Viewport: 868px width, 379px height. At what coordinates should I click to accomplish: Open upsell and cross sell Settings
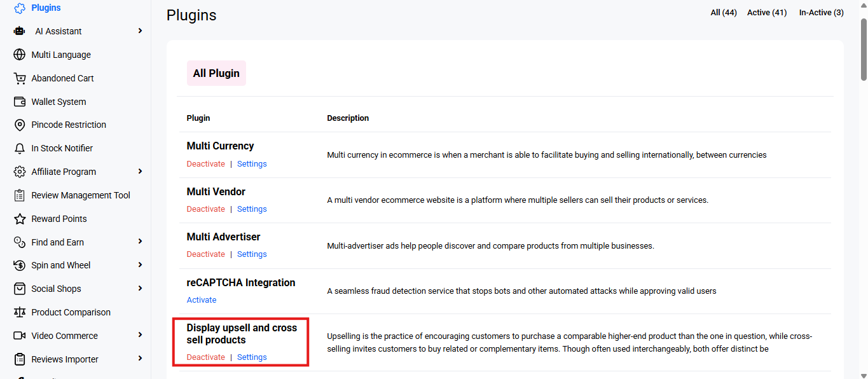click(252, 357)
